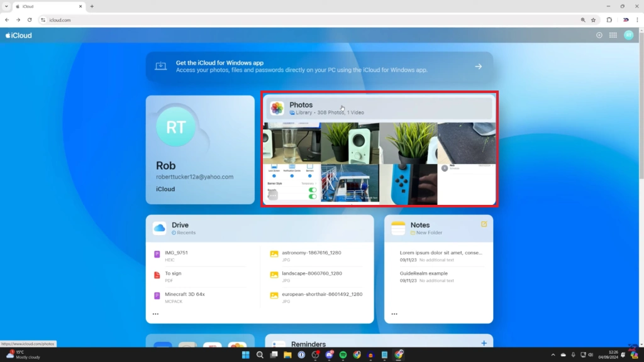Open Task View from the taskbar

pos(274,354)
